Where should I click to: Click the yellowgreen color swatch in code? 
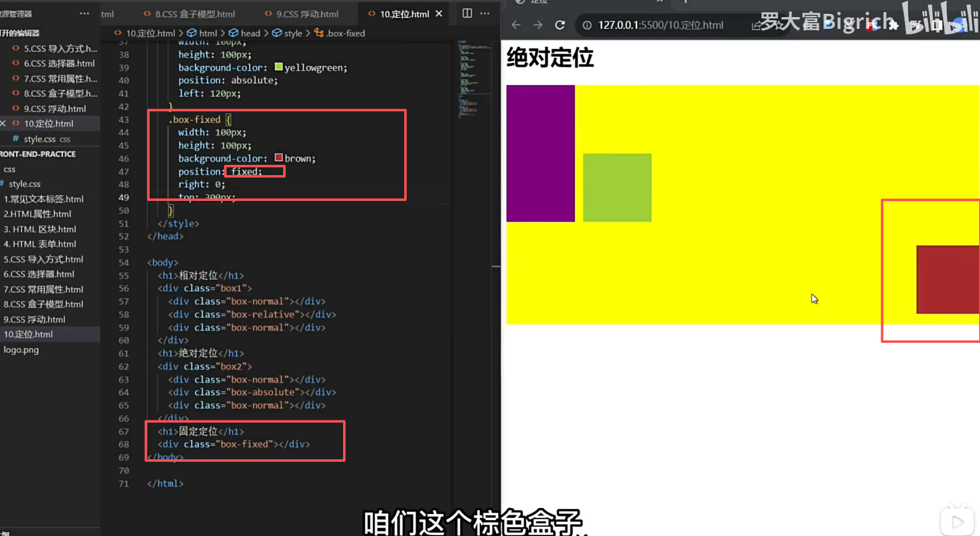pos(279,67)
